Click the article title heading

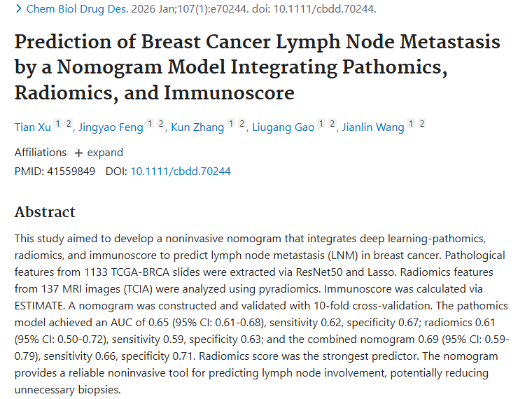click(x=257, y=67)
